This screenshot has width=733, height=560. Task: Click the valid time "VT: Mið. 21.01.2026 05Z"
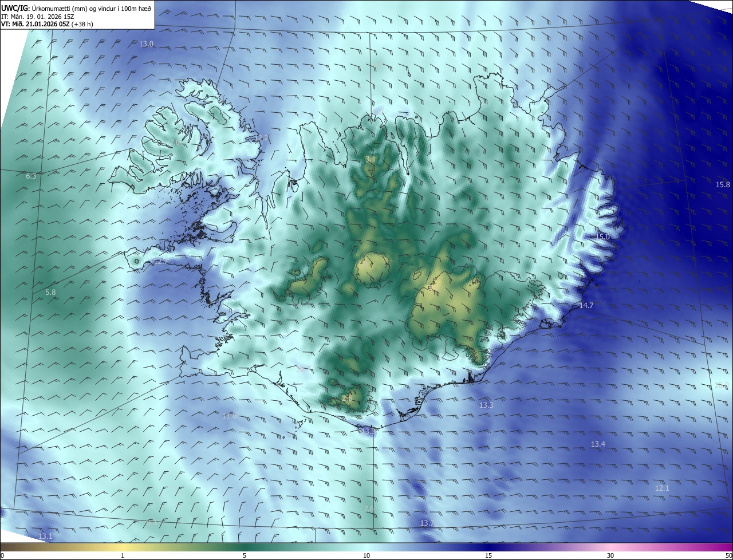tap(34, 24)
